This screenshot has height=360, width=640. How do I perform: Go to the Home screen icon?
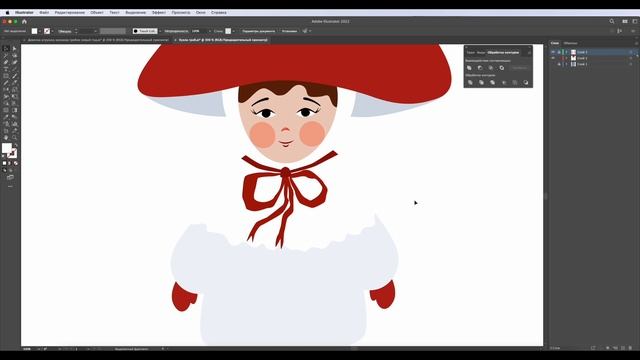coord(24,21)
